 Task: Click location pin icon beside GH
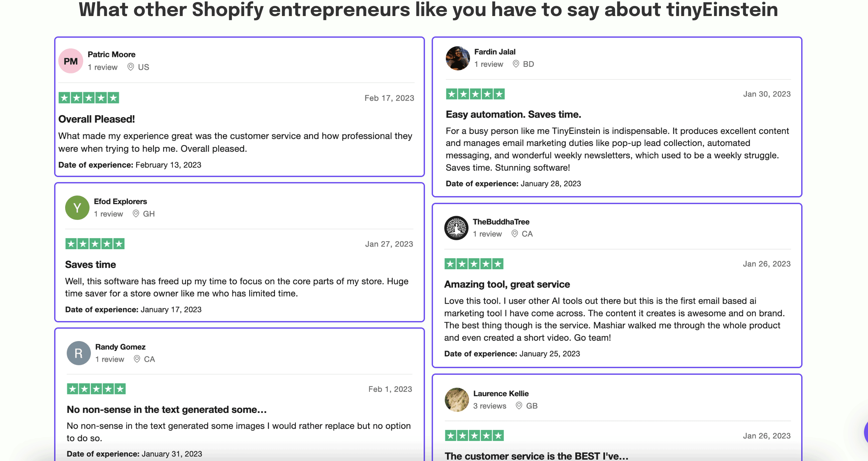click(x=136, y=214)
